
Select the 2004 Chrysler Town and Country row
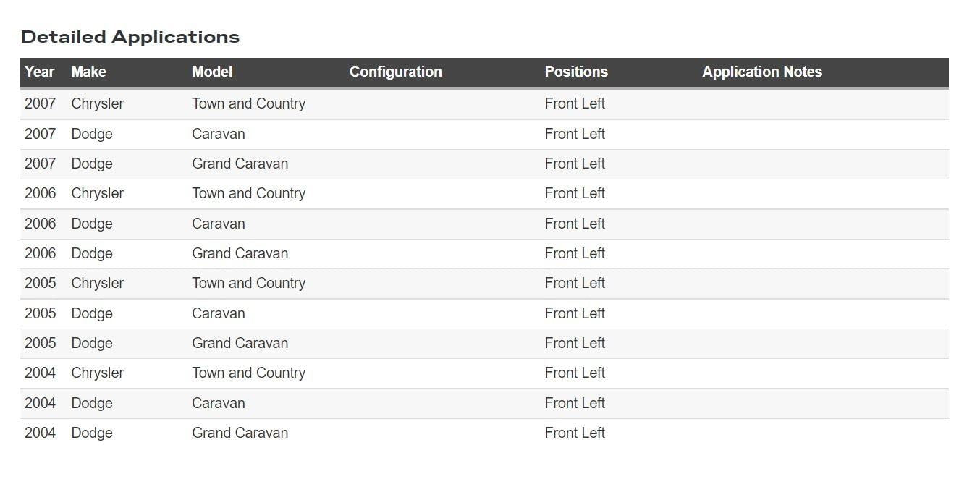click(x=484, y=373)
